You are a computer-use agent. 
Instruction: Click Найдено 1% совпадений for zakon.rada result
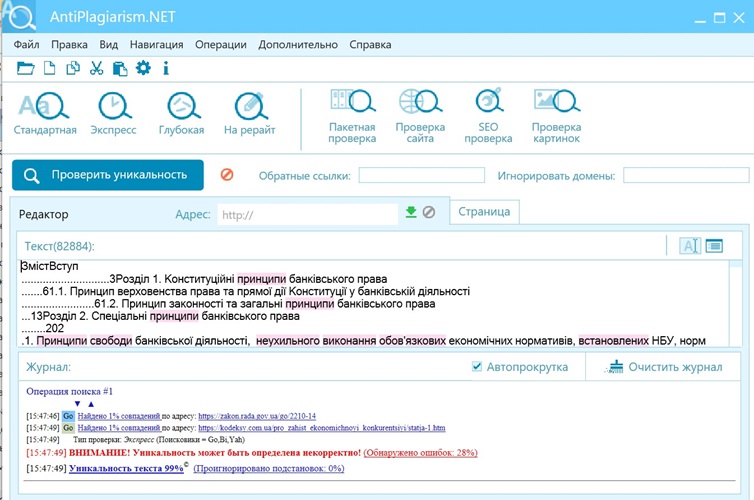(119, 416)
